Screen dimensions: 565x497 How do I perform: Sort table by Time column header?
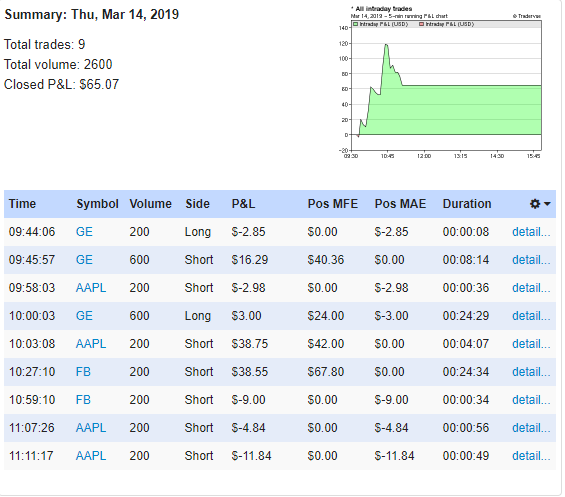[x=22, y=204]
